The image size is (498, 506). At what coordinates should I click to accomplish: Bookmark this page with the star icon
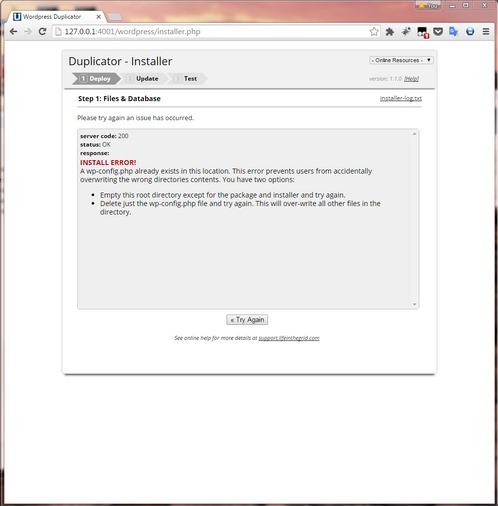coord(374,31)
